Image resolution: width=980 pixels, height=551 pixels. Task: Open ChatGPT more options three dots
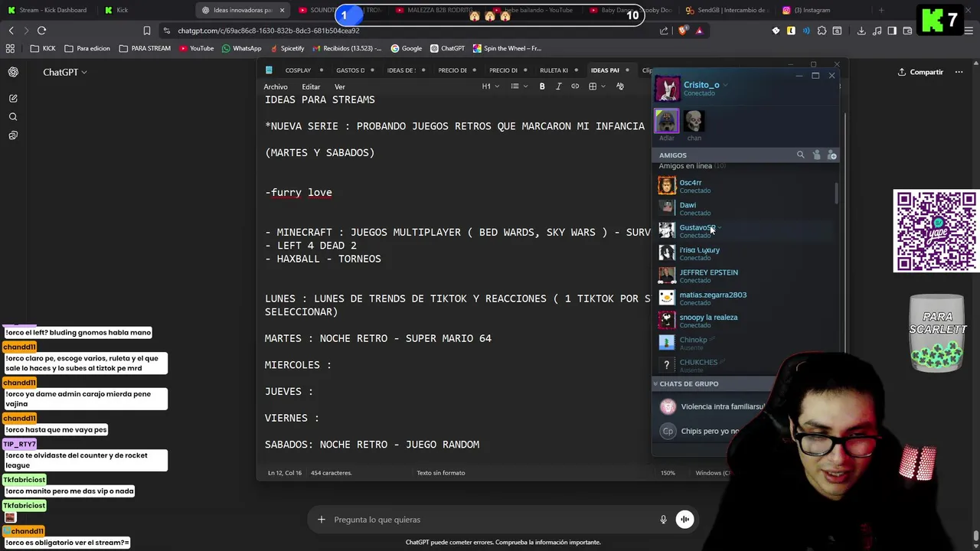coord(959,72)
